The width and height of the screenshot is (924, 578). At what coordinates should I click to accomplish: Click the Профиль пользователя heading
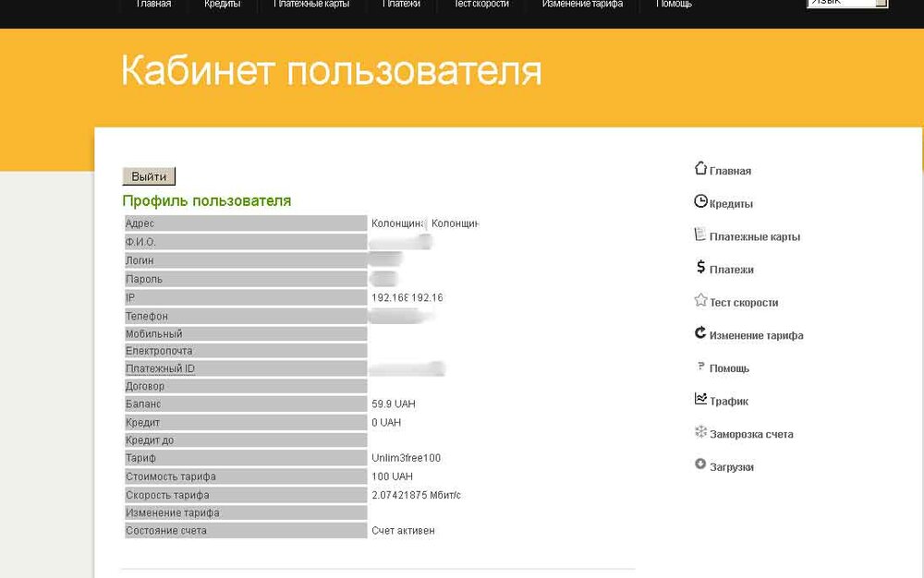coord(207,200)
